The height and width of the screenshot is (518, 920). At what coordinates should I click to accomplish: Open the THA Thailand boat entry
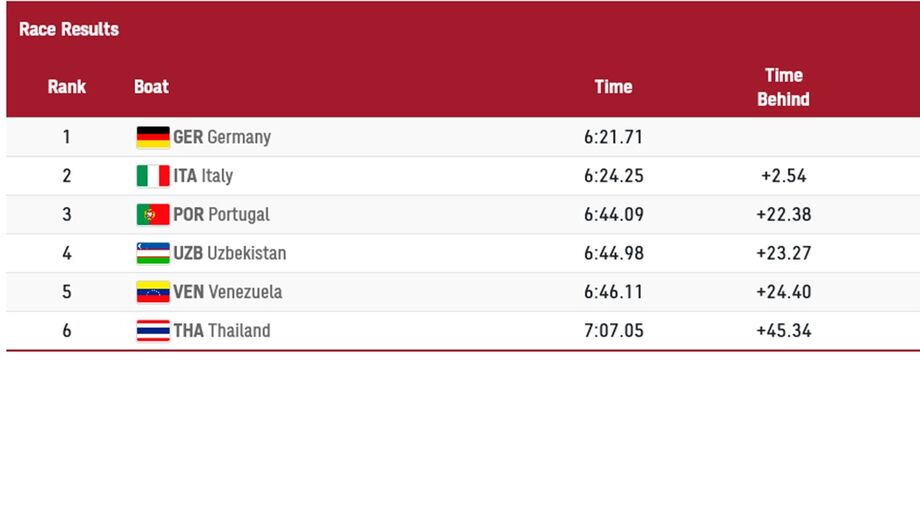222,330
